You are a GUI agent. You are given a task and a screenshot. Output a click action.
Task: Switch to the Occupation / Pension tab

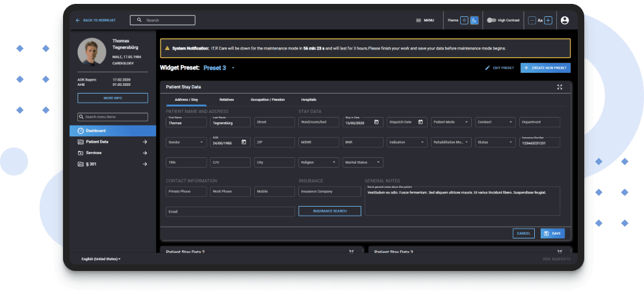[x=267, y=99]
